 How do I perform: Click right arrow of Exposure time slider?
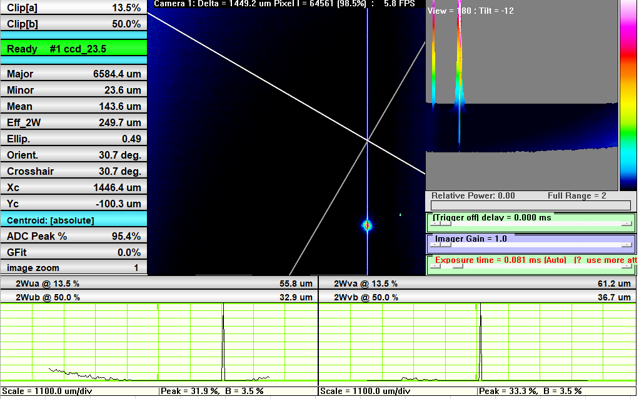tap(627, 266)
